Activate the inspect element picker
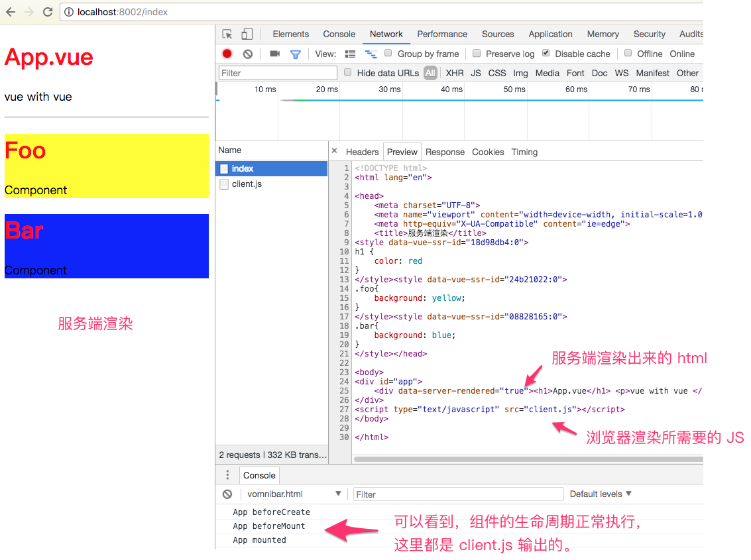This screenshot has width=751, height=560. click(227, 34)
